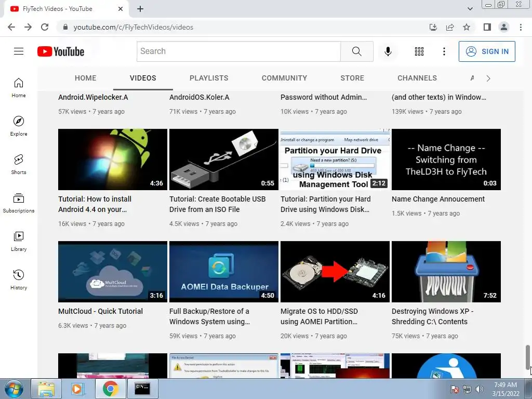Open the COMMUNITY tab

pos(284,78)
